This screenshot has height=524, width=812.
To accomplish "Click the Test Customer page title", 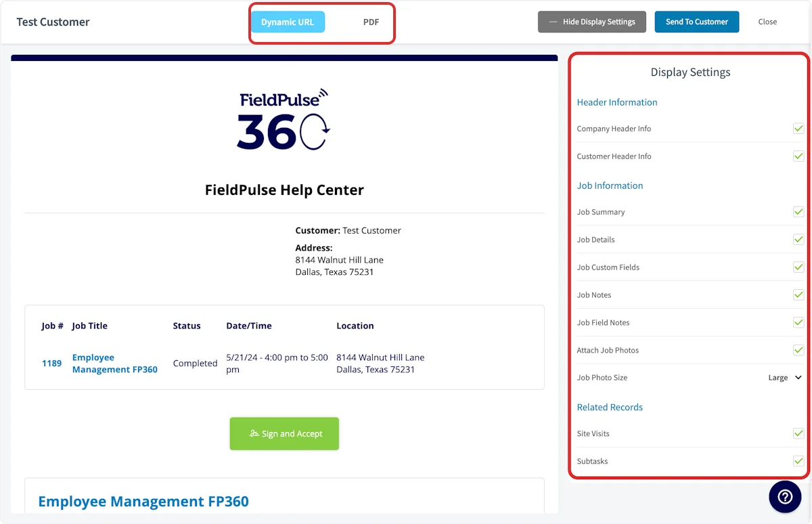I will [53, 22].
